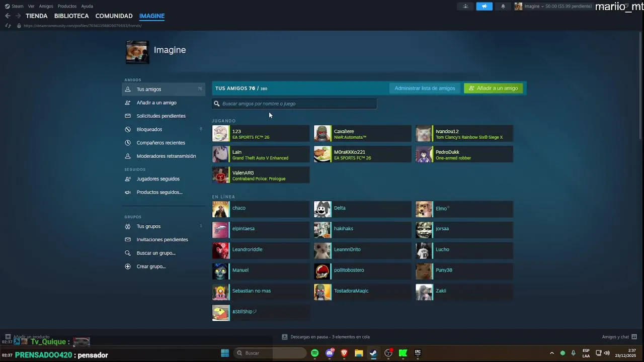The height and width of the screenshot is (362, 644).
Task: Open the notifications bell
Action: (503, 6)
